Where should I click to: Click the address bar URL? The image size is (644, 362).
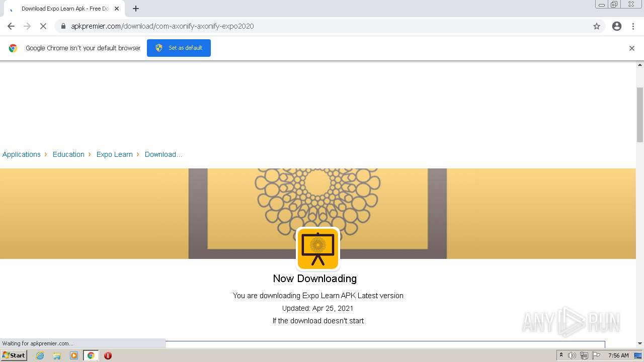[162, 26]
